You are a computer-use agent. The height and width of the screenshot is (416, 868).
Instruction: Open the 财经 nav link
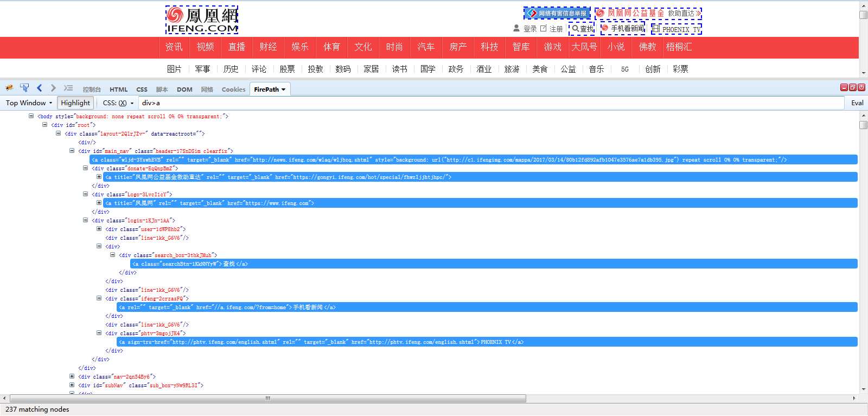(x=269, y=47)
